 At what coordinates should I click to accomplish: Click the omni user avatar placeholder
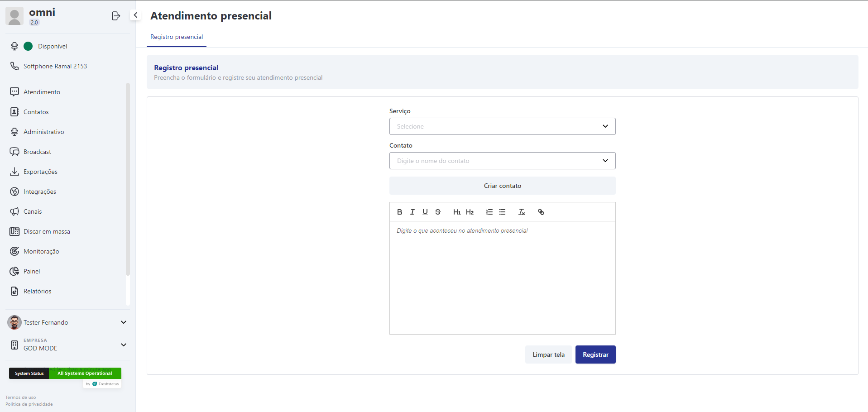click(14, 16)
